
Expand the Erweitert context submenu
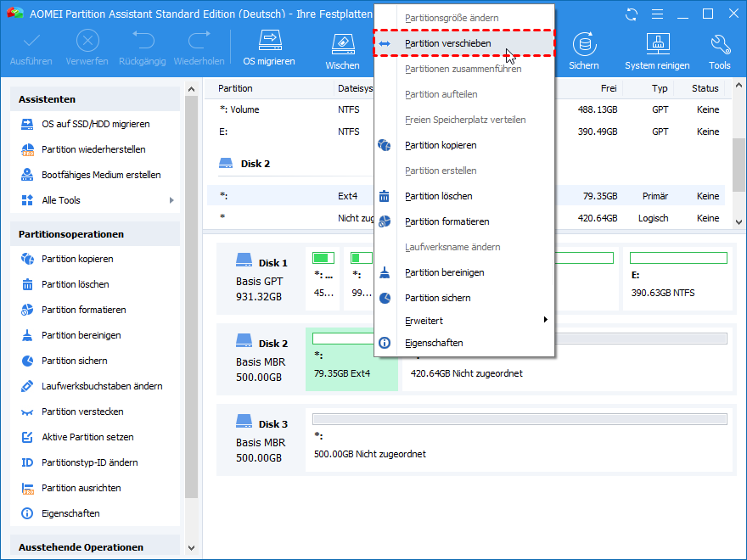pyautogui.click(x=464, y=321)
